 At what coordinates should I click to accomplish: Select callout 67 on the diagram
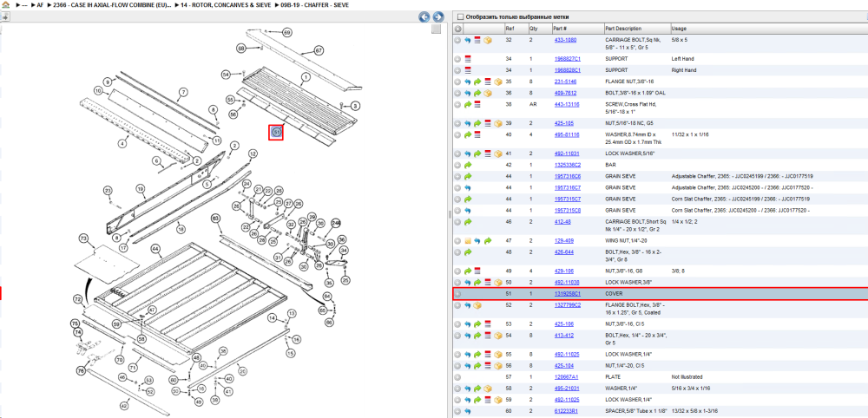319,50
